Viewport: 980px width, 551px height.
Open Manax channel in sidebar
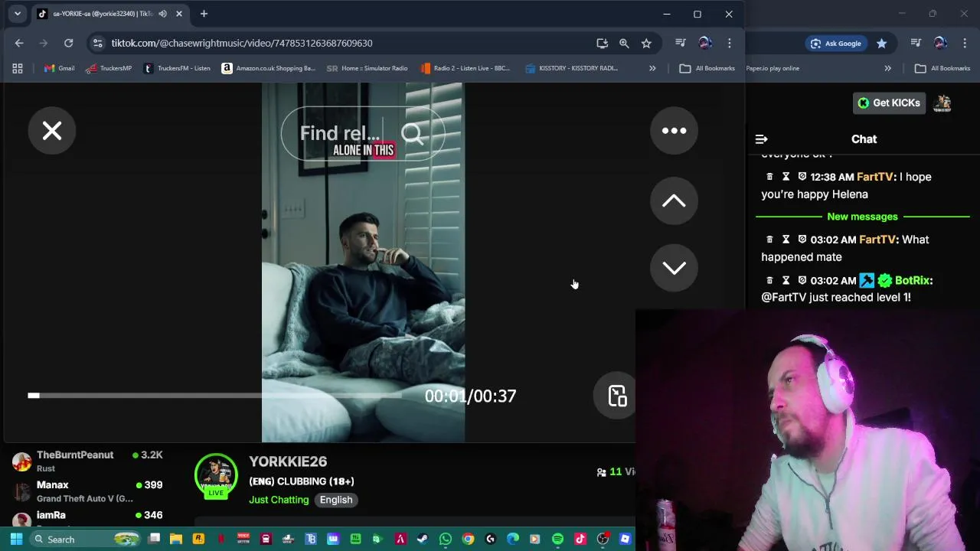click(x=88, y=491)
